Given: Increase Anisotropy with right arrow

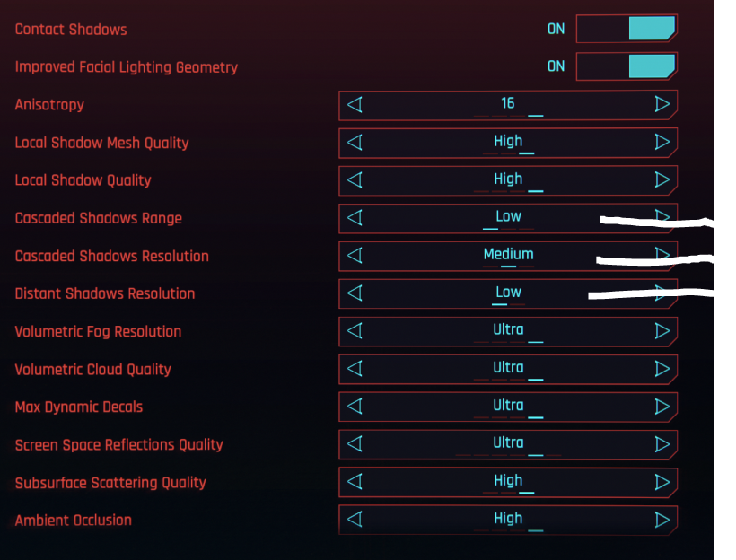Looking at the screenshot, I should pyautogui.click(x=662, y=104).
